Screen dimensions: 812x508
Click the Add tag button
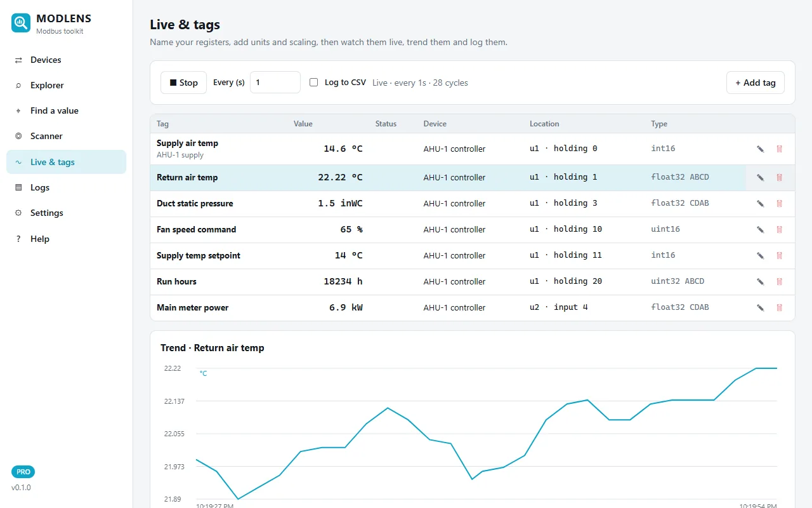pos(755,83)
